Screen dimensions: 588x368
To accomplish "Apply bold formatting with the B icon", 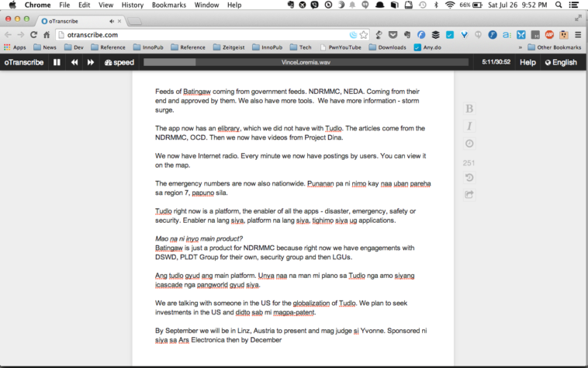I will tap(469, 109).
